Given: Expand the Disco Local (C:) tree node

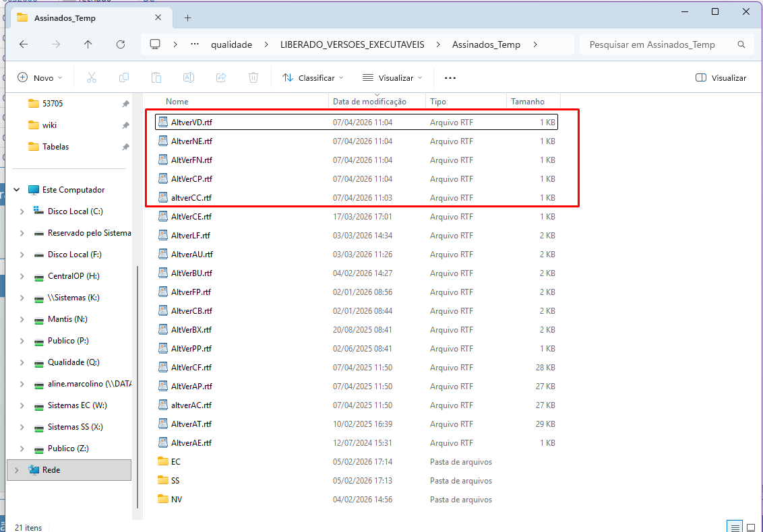Looking at the screenshot, I should [22, 211].
